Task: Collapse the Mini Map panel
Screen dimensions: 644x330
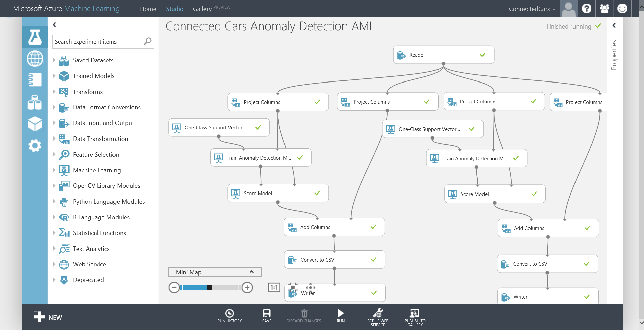Action: [x=251, y=272]
